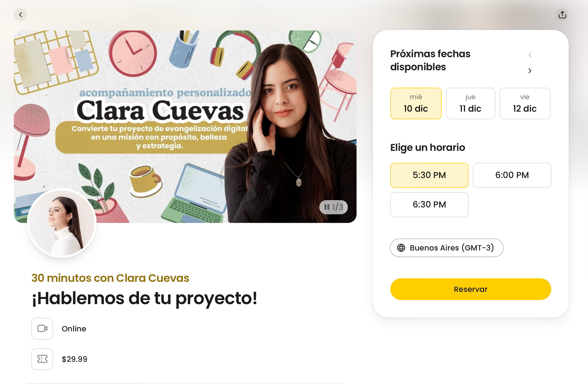The image size is (588, 385).
Task: Select Friday 12 dic date
Action: pyautogui.click(x=525, y=103)
